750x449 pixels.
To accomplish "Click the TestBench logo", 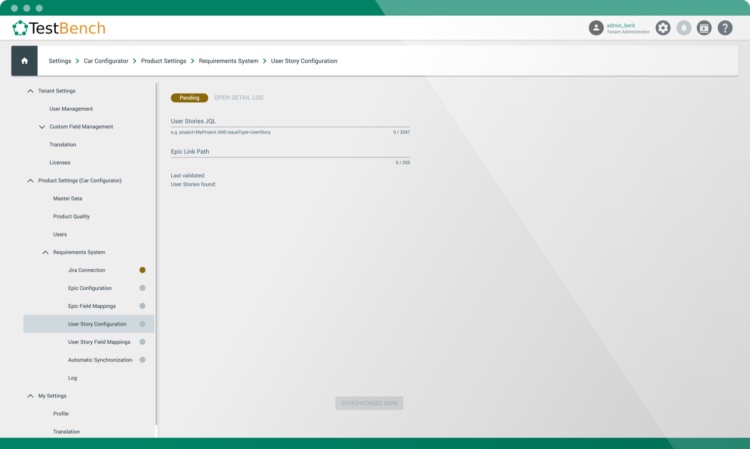I will [x=59, y=28].
